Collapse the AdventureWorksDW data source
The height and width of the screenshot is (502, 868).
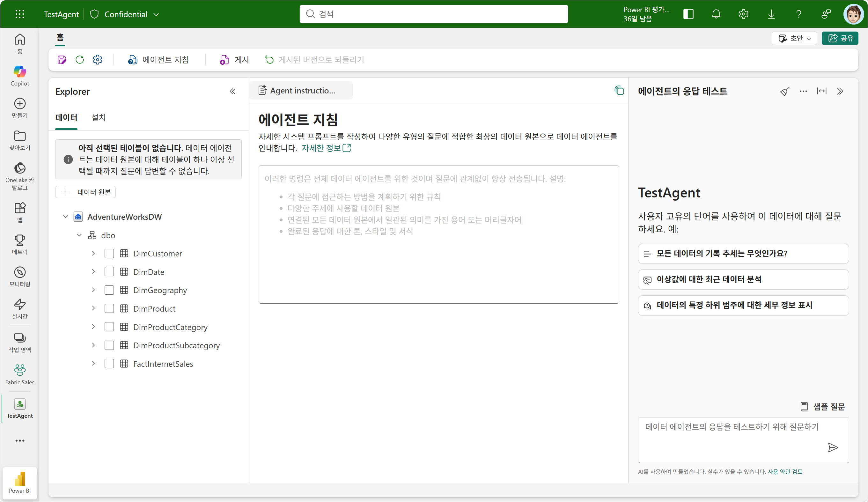(x=65, y=217)
